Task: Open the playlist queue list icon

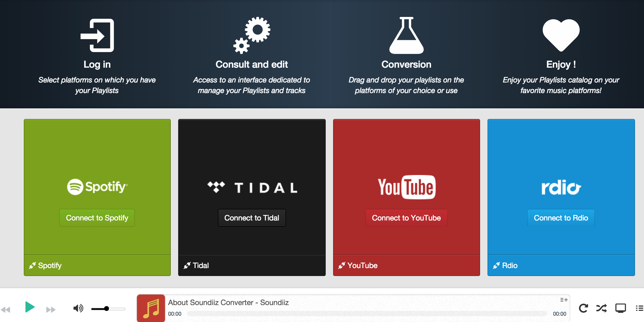Action: [x=640, y=308]
